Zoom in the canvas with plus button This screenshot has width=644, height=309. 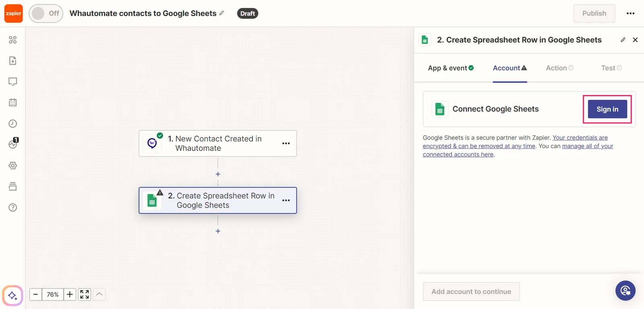coord(70,295)
